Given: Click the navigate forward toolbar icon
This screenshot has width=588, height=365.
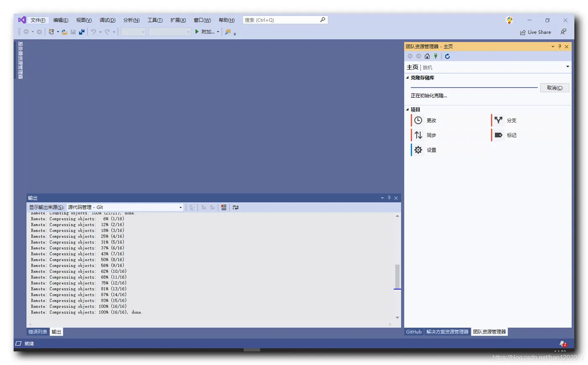Looking at the screenshot, I should pos(39,32).
